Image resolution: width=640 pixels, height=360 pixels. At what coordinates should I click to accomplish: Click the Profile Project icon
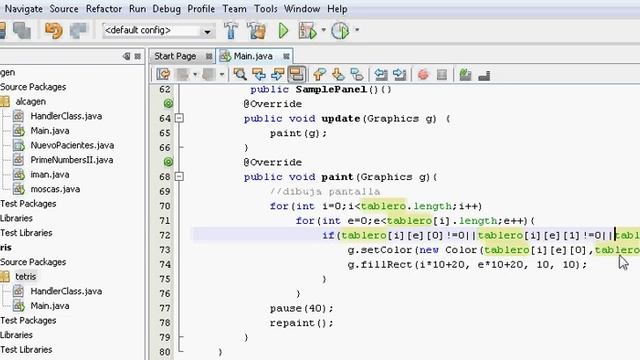tap(340, 31)
